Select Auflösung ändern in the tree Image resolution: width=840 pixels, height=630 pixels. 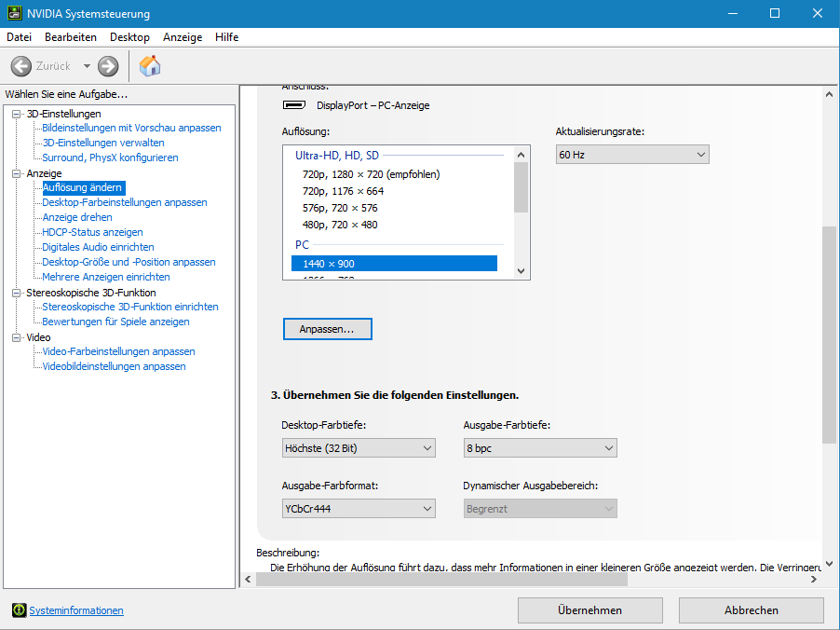(83, 187)
